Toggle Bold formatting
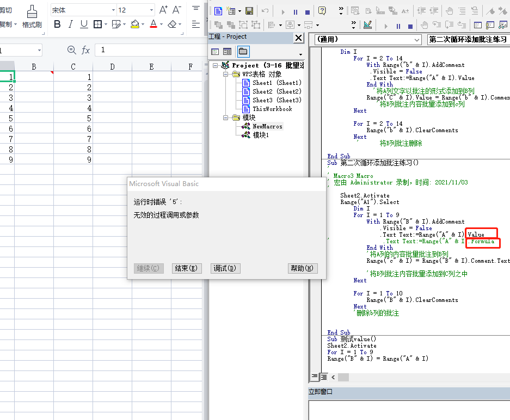 (57, 24)
